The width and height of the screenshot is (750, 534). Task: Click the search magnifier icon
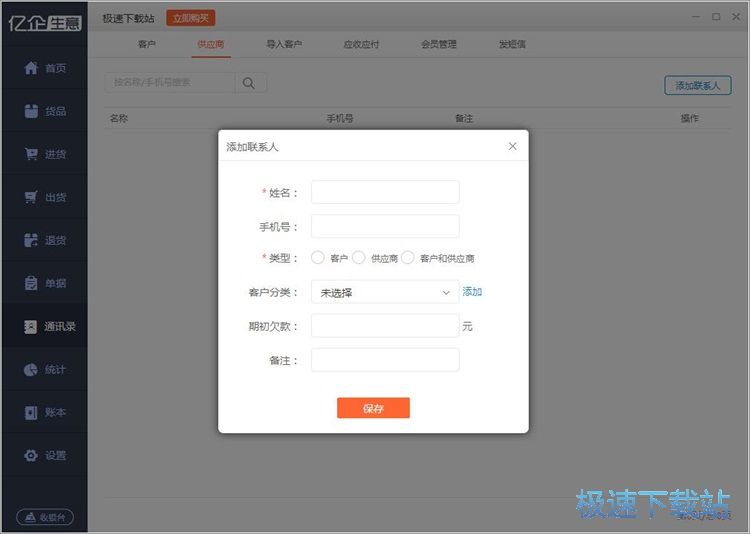249,83
